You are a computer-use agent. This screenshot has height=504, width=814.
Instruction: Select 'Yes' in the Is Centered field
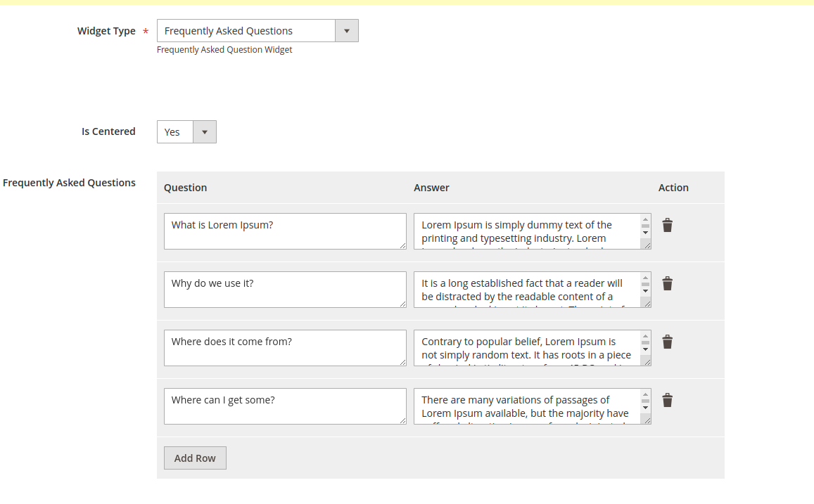pyautogui.click(x=173, y=131)
